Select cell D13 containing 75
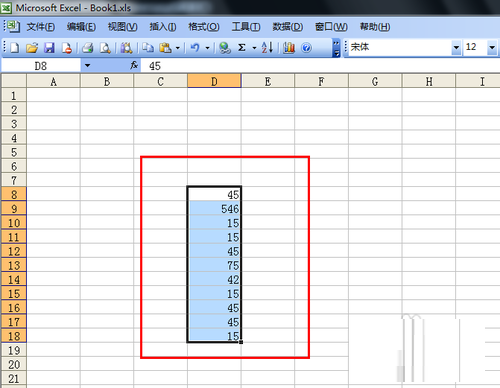This screenshot has width=500, height=388. [x=214, y=265]
